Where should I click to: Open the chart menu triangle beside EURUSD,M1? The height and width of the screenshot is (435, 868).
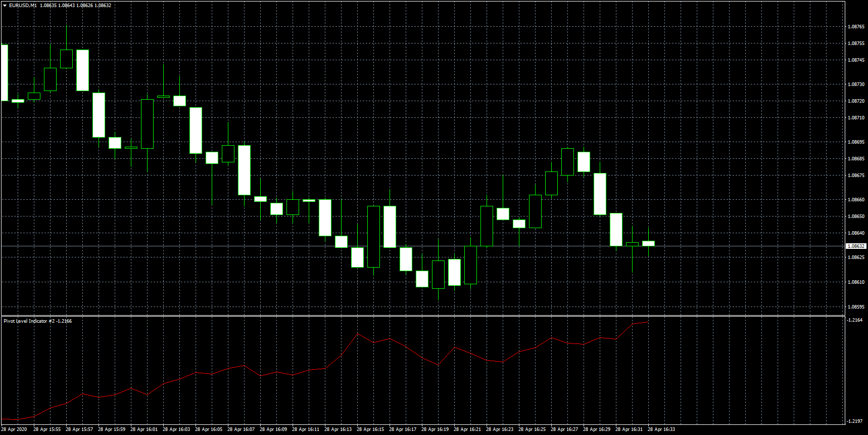(5, 6)
